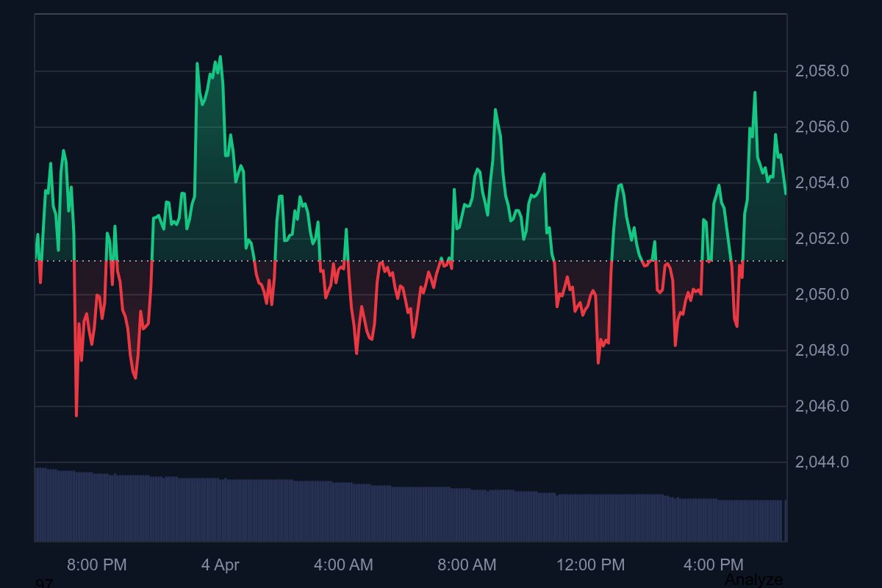Click the 8:00 PM time axis label
The height and width of the screenshot is (588, 882).
96,564
